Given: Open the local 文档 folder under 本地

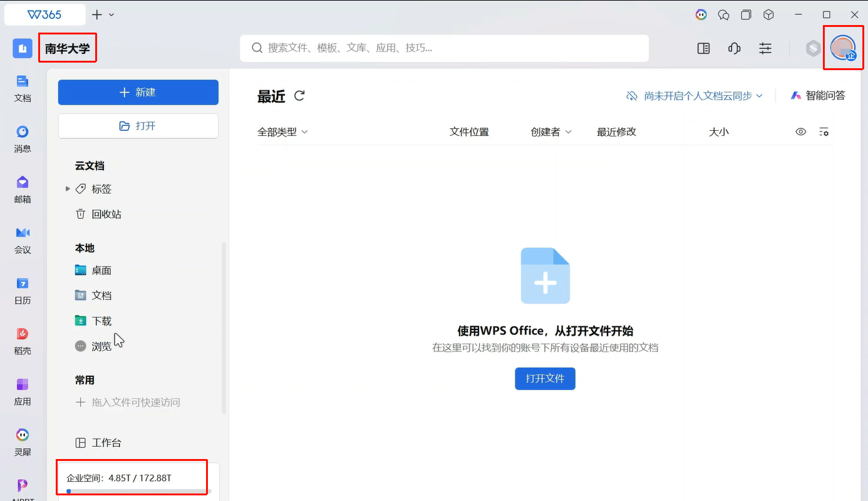Looking at the screenshot, I should (93, 296).
